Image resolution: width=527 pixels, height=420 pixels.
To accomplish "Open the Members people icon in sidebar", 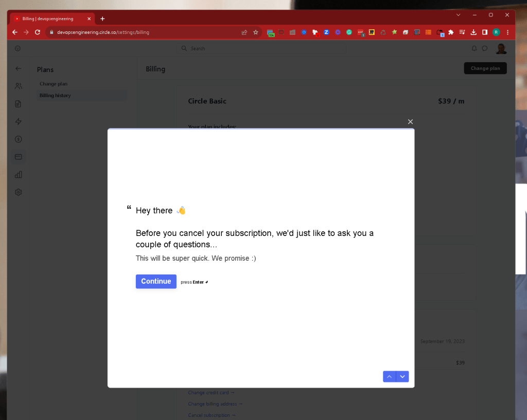I will [x=19, y=86].
